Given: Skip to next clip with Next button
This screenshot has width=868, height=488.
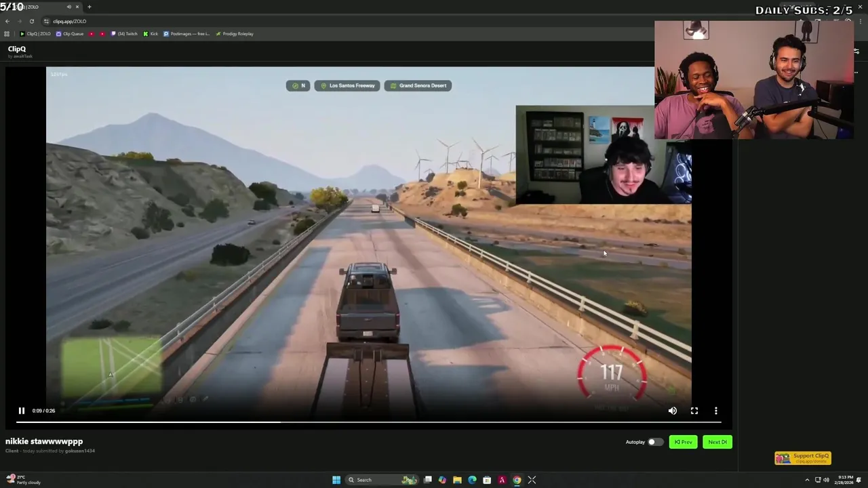Looking at the screenshot, I should [717, 442].
